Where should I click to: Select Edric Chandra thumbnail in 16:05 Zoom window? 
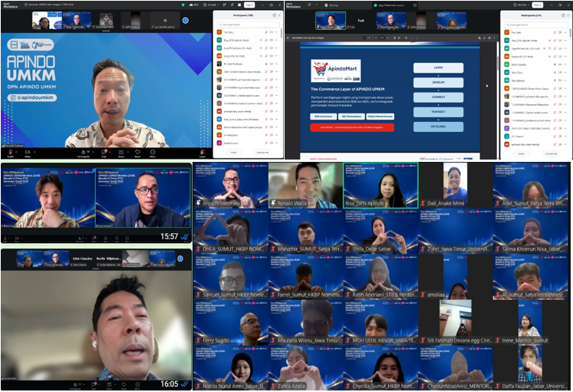click(82, 259)
